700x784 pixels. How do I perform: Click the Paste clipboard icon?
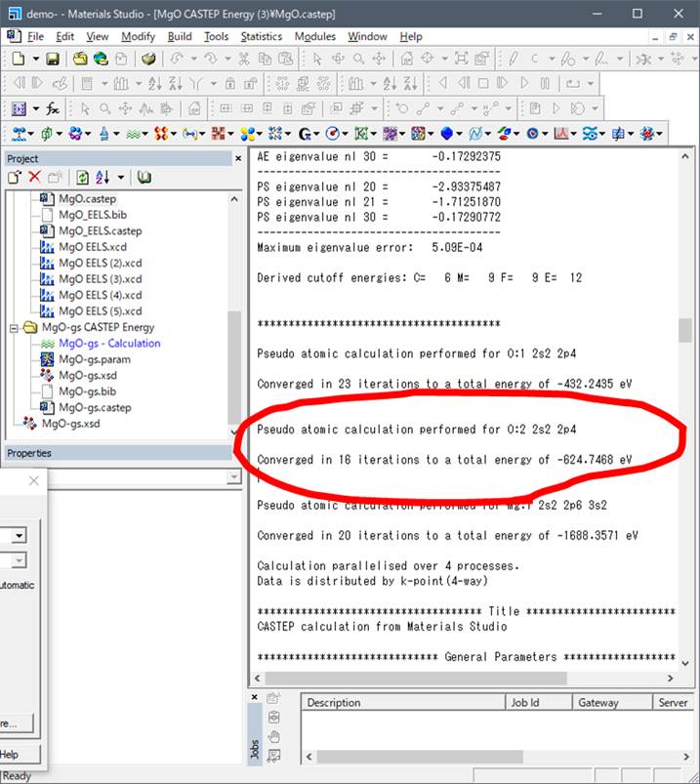[285, 59]
